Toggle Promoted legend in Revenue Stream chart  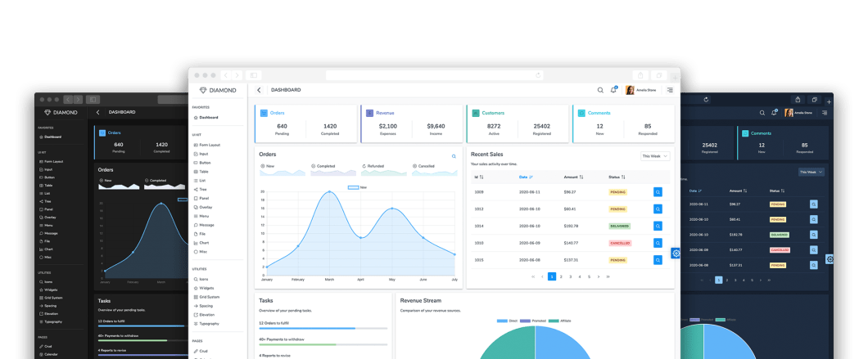point(534,321)
